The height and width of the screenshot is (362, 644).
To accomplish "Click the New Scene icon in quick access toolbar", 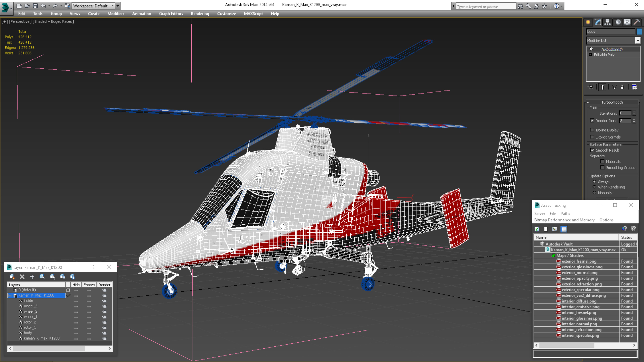I will pos(19,6).
